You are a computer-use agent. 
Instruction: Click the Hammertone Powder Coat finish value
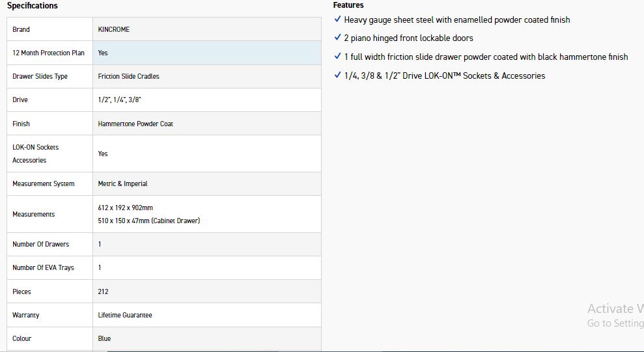click(135, 124)
